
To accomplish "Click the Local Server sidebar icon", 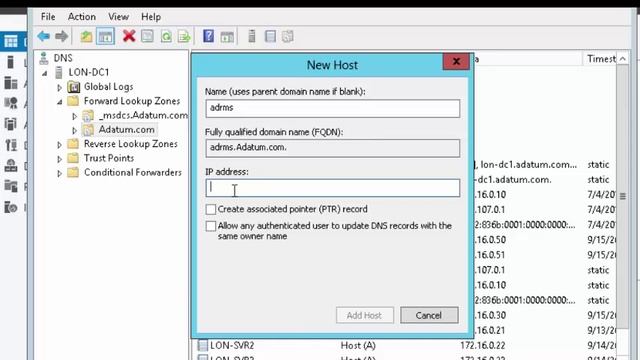I will click(11, 62).
